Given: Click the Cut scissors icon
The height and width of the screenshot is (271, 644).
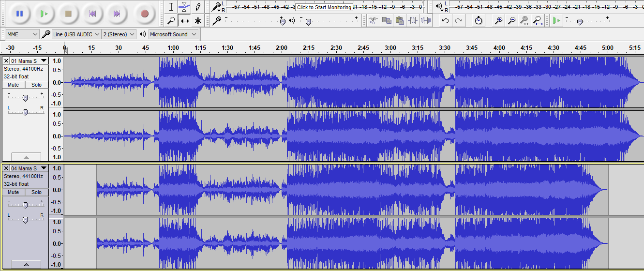Looking at the screenshot, I should (373, 20).
